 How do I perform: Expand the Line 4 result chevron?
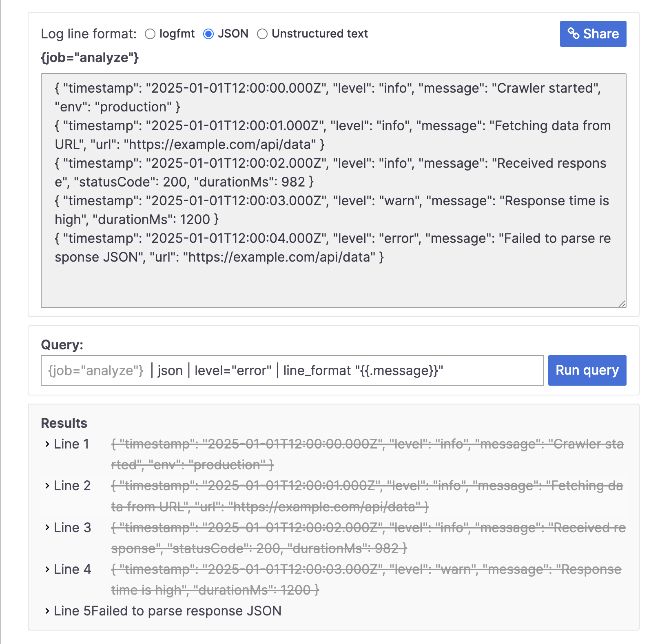(x=47, y=569)
